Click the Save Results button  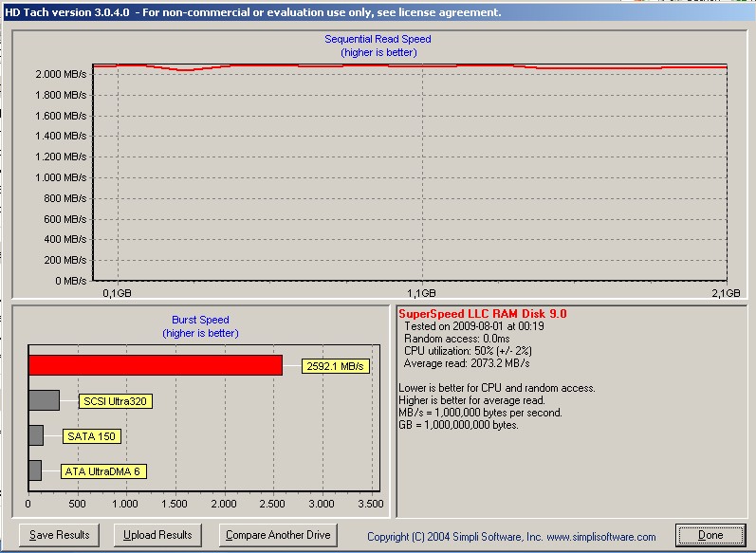pos(59,535)
